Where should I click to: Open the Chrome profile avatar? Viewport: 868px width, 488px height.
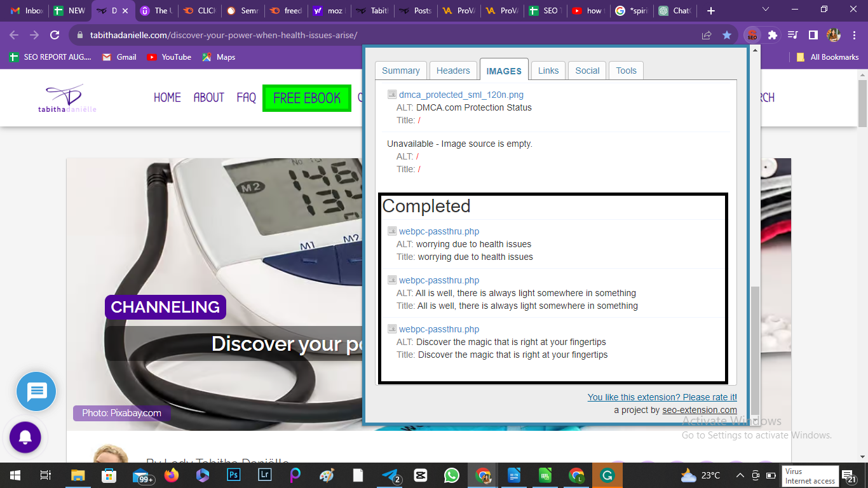pos(834,36)
